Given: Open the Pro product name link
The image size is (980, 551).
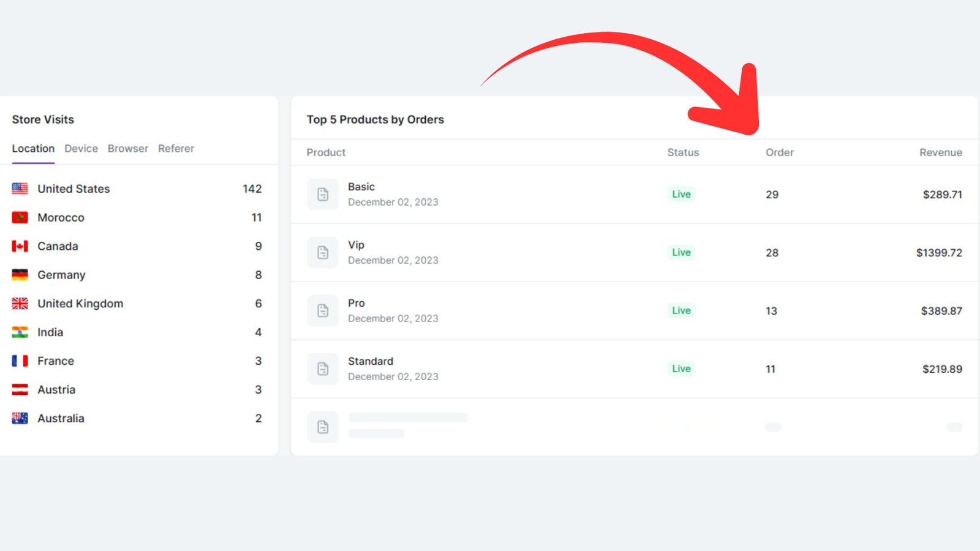Looking at the screenshot, I should (356, 303).
